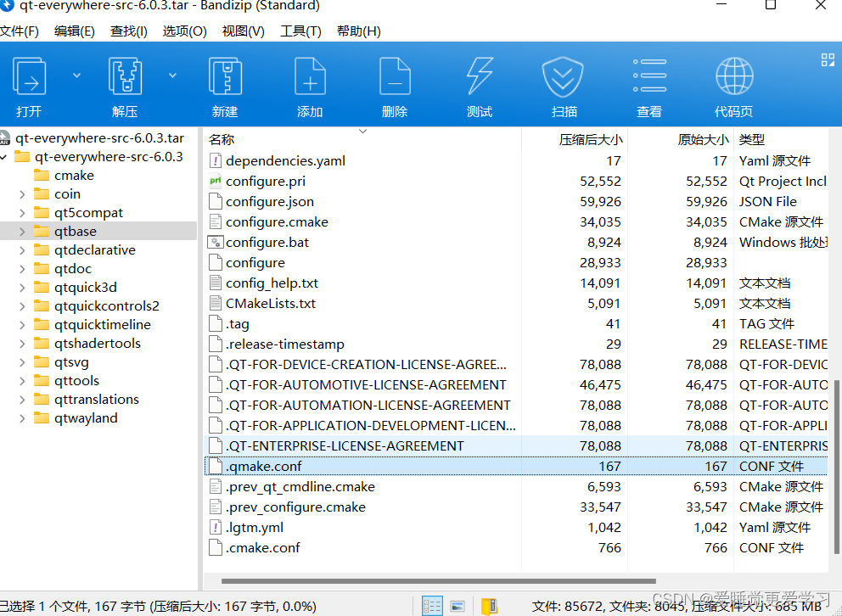Screen dimensions: 842x616
Task: Select the cmake folder in tree
Action: click(x=64, y=176)
